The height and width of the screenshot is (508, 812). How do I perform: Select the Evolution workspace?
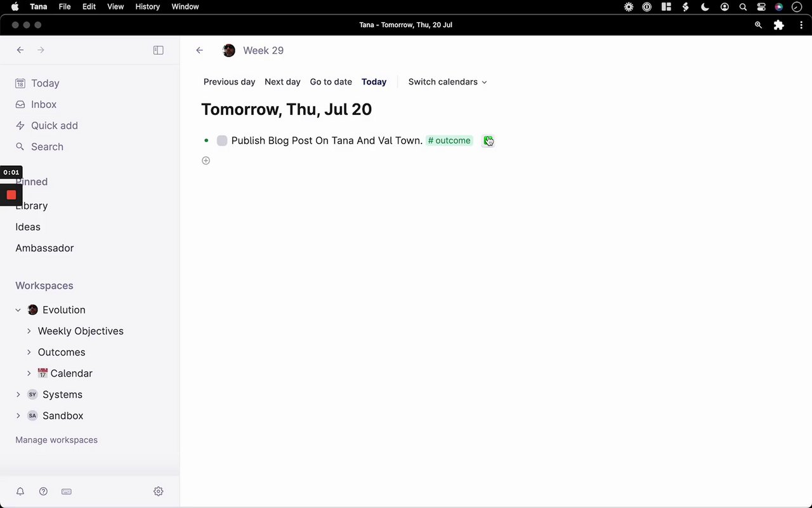coord(63,310)
